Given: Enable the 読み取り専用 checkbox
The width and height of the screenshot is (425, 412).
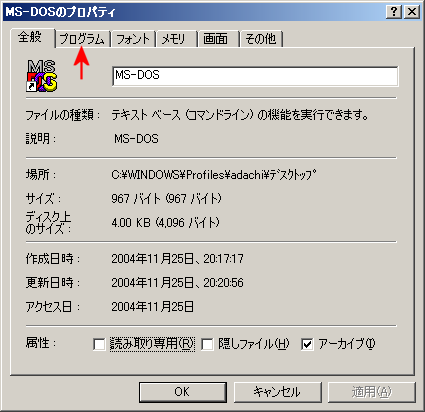Looking at the screenshot, I should click(x=99, y=344).
